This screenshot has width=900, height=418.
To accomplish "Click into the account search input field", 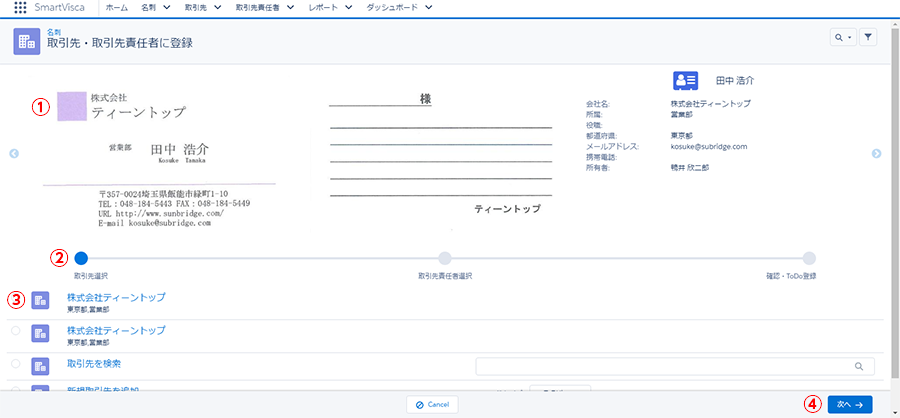I will coord(675,366).
